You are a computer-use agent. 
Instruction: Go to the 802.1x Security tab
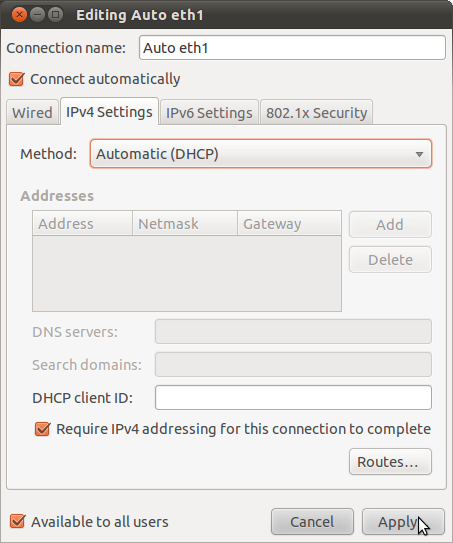click(x=317, y=113)
